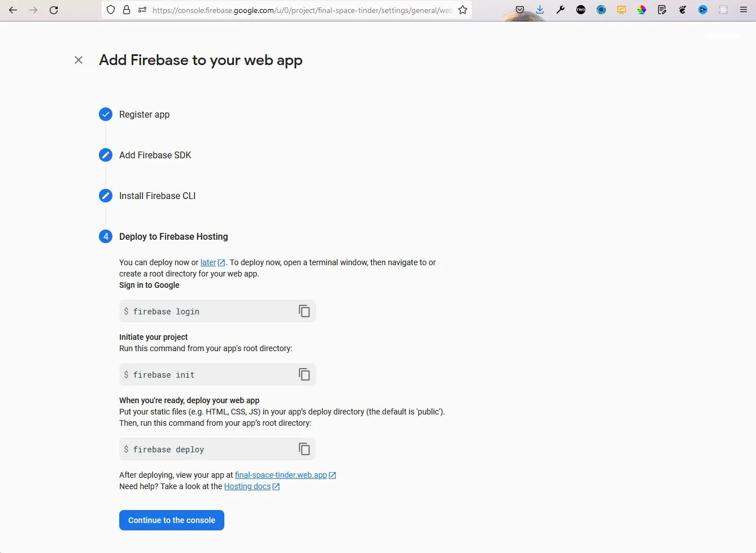Close the Add Firebase setup dialog
Screen dimensions: 756x553
79,60
